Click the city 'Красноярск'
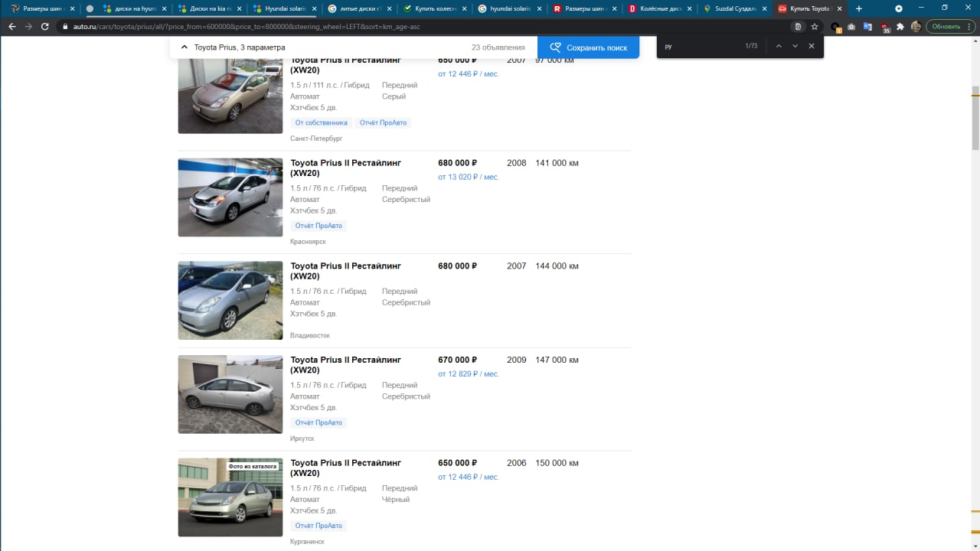Screen dimensions: 980x551 click(308, 241)
